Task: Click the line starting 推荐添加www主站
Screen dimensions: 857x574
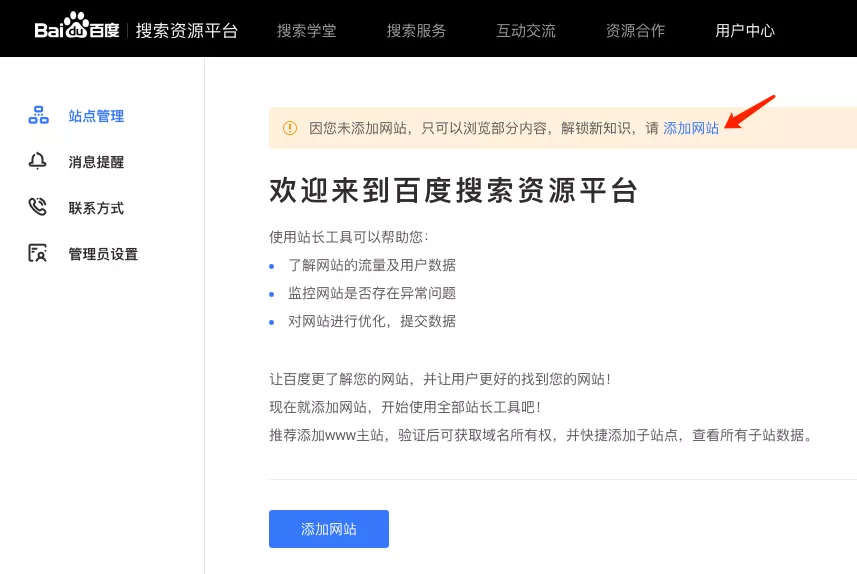Action: coord(541,435)
